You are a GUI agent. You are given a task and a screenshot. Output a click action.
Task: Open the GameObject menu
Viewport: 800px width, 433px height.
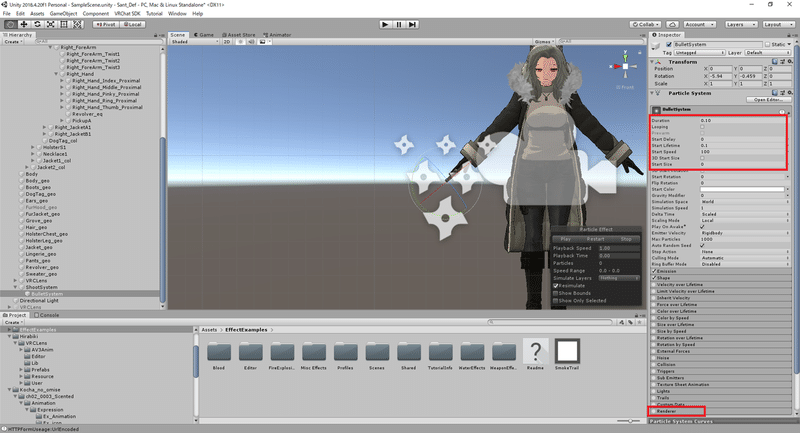(63, 13)
